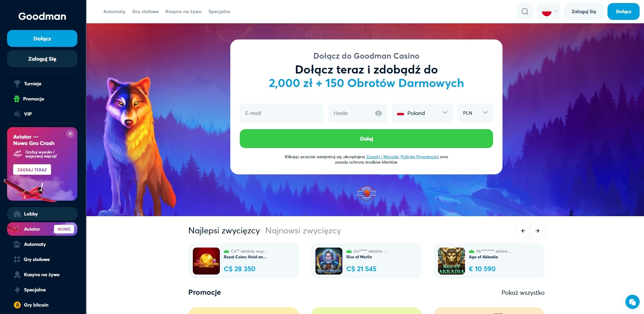The width and height of the screenshot is (644, 314).
Task: Switch to Najnowsi zwycięzcy tab
Action: (x=303, y=231)
